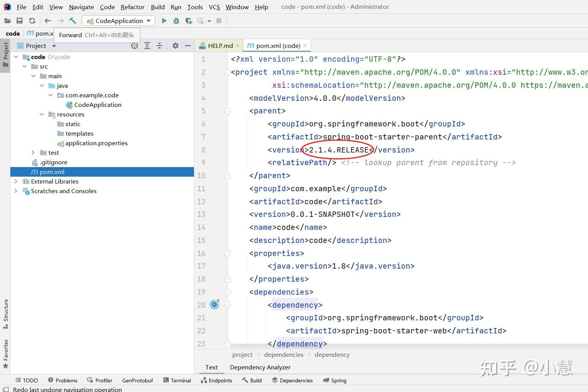Viewport: 588px width, 392px height.
Task: Open the Refactor menu
Action: pos(132,7)
